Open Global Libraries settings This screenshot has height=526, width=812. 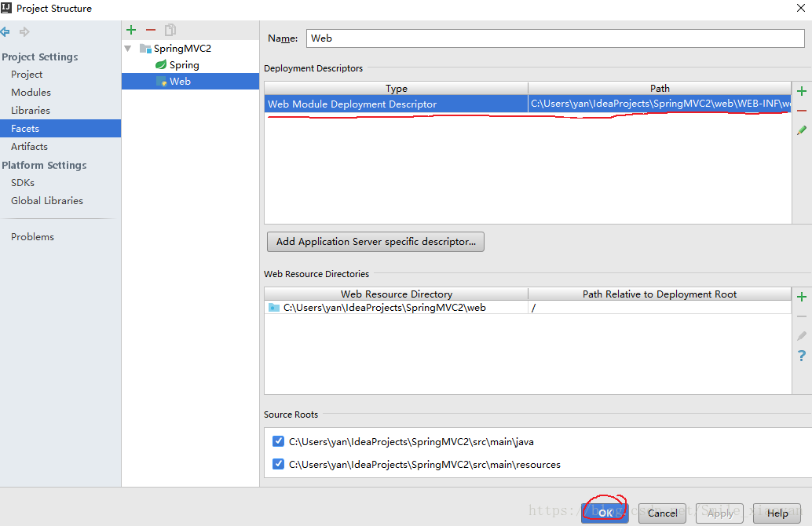[x=47, y=200]
